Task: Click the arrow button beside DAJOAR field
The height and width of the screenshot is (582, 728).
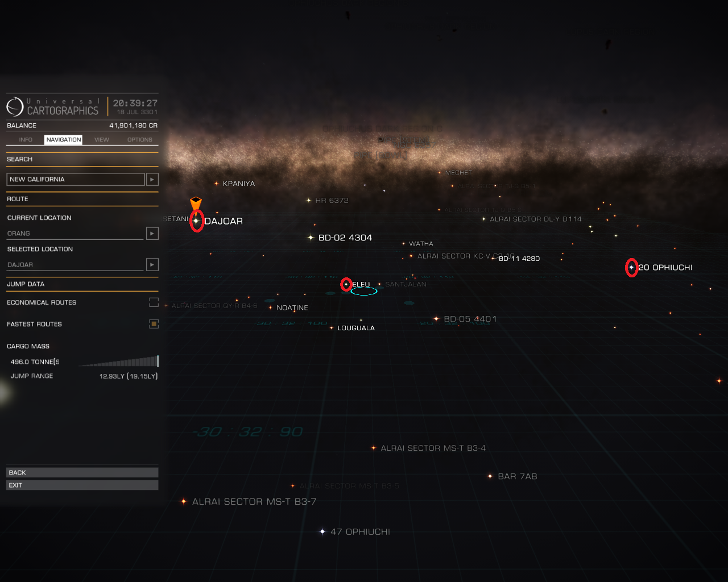Action: coord(152,265)
